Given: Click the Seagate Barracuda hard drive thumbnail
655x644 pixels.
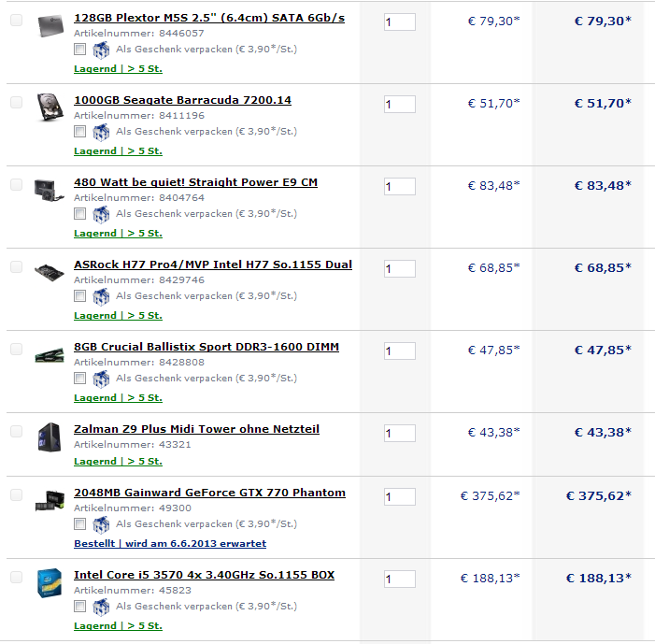Looking at the screenshot, I should 50,107.
